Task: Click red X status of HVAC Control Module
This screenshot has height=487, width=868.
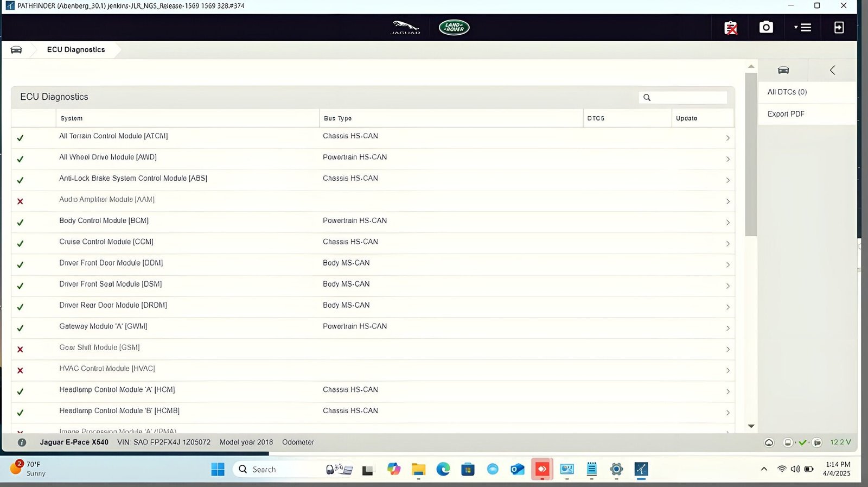Action: click(x=20, y=371)
